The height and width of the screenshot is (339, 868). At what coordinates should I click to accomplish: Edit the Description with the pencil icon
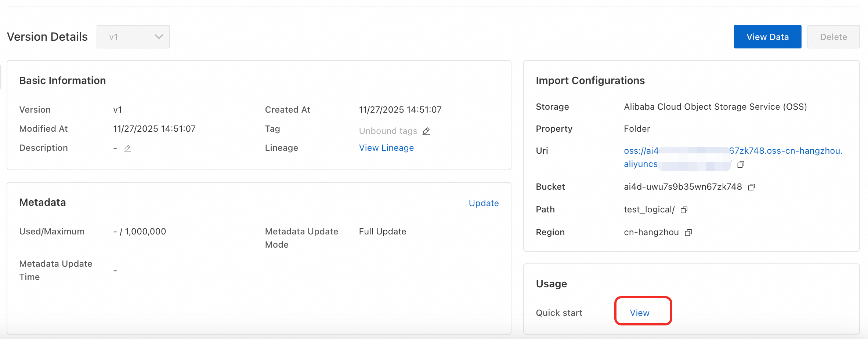point(127,148)
